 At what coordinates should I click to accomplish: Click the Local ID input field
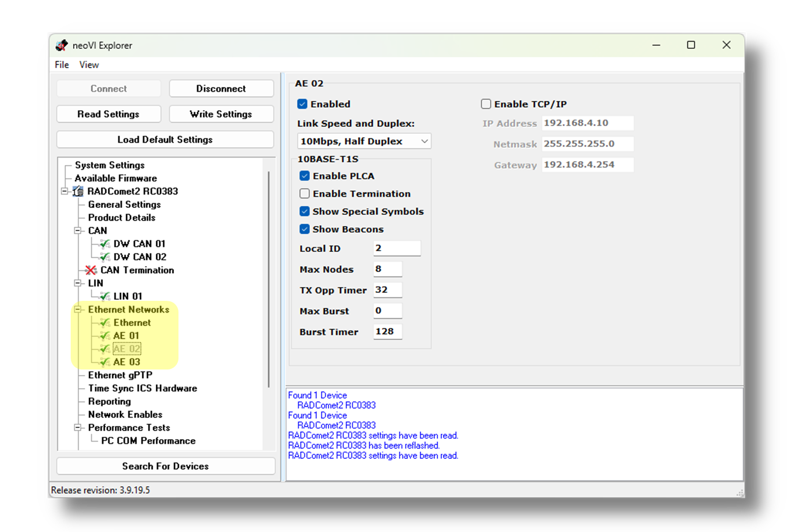pos(397,248)
